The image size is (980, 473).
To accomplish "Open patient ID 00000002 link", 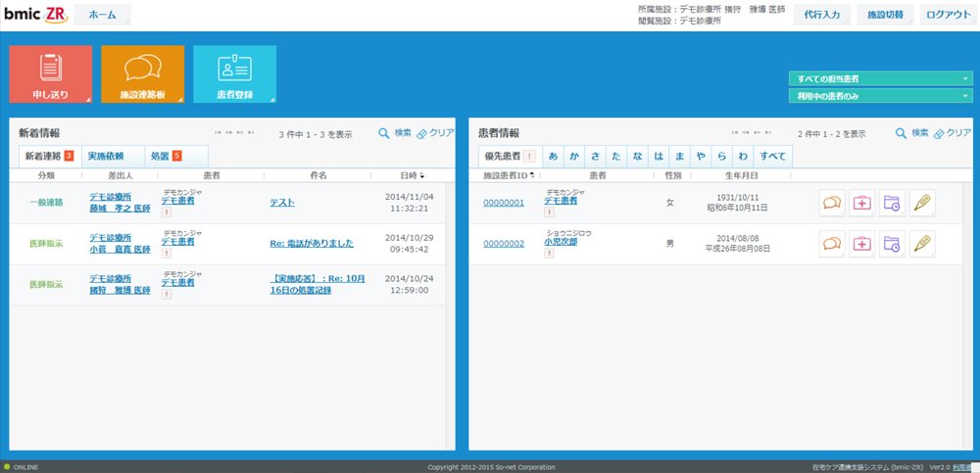I will tap(504, 244).
